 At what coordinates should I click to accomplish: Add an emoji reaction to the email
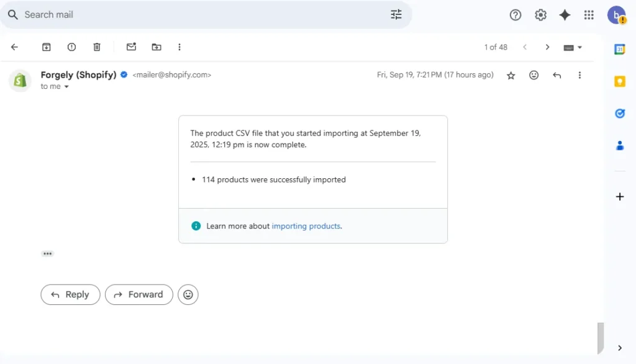pos(534,75)
